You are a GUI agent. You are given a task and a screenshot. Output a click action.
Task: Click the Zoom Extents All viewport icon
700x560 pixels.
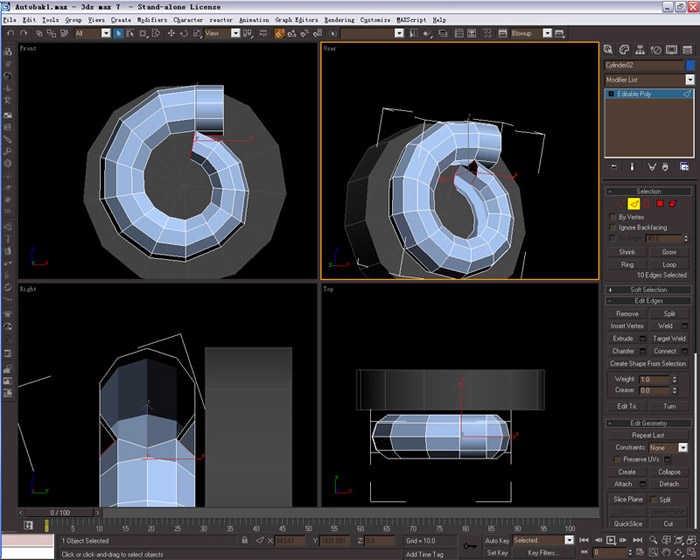(x=692, y=540)
